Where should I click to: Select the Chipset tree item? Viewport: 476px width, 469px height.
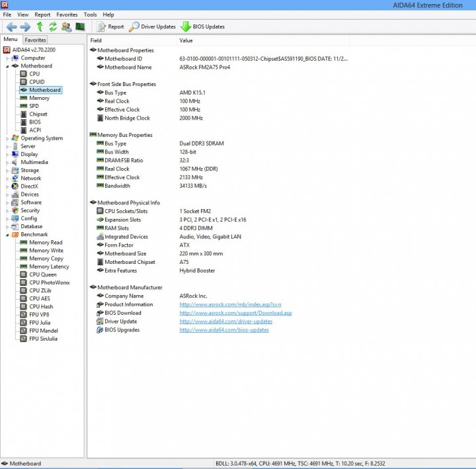tap(38, 114)
